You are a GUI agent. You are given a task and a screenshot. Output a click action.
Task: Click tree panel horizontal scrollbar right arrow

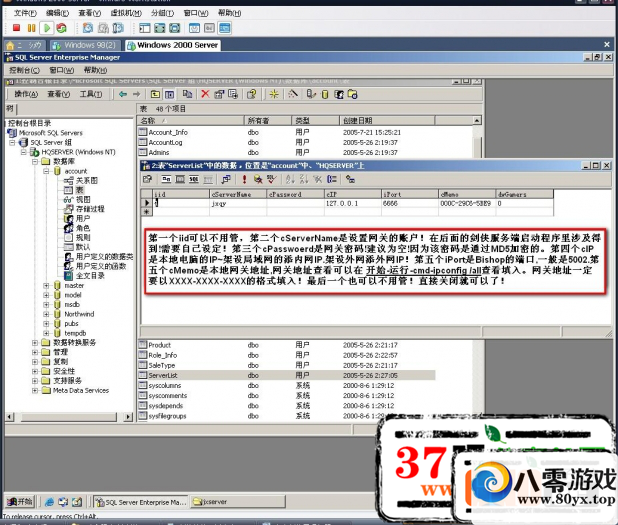128,417
